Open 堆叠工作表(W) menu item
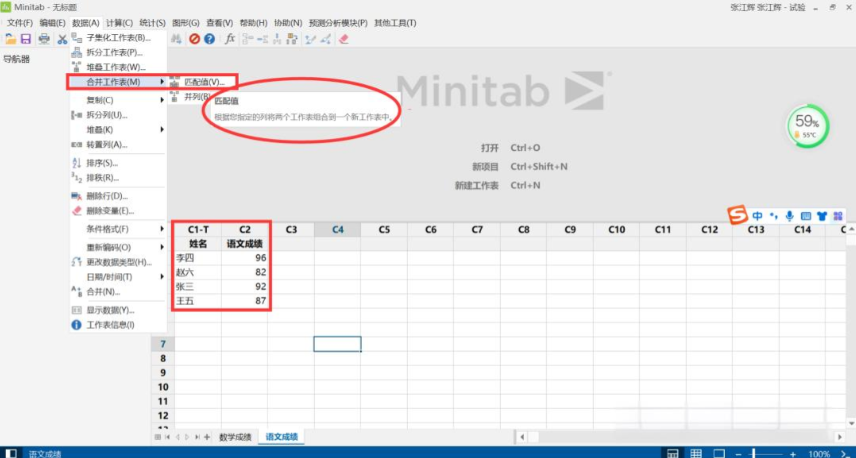The width and height of the screenshot is (856, 458). coord(118,67)
